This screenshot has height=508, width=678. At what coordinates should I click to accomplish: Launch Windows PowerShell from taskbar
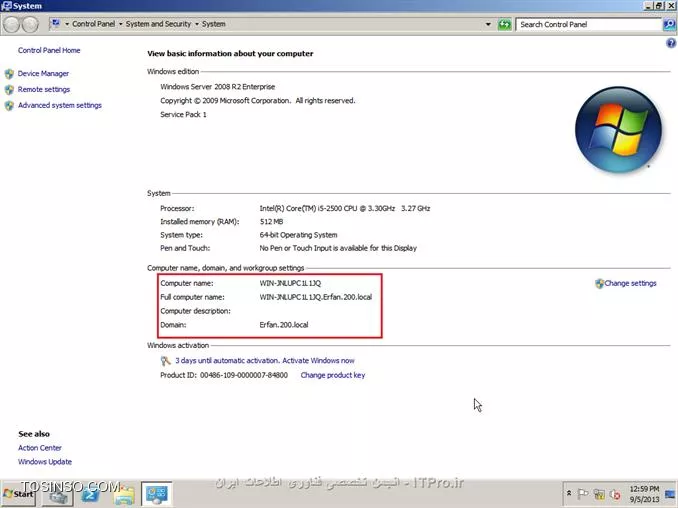[90, 494]
